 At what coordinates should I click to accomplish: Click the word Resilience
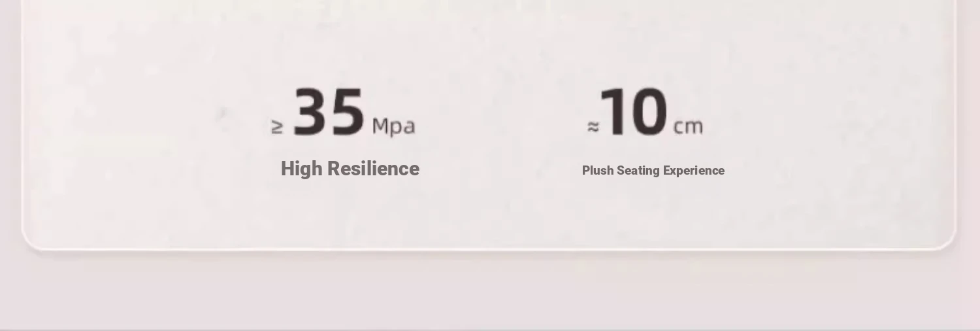coord(373,169)
